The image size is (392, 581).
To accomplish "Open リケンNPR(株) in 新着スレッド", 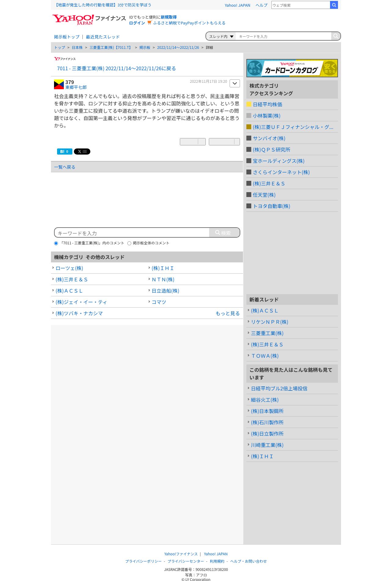I will 270,322.
